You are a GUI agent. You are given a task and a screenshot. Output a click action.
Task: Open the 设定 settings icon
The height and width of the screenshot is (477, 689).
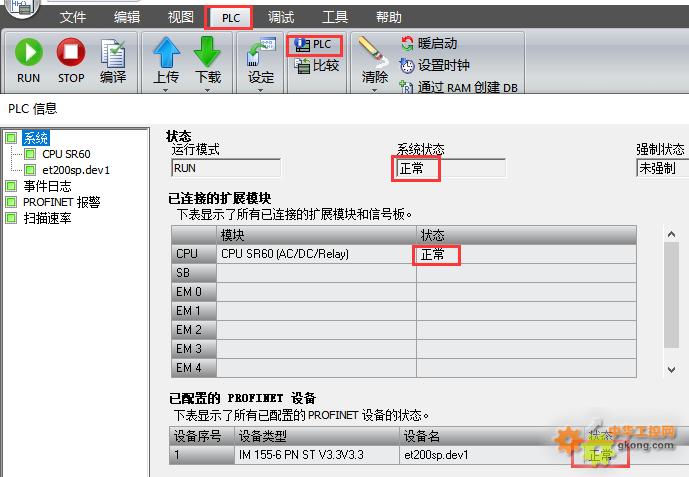pos(261,54)
